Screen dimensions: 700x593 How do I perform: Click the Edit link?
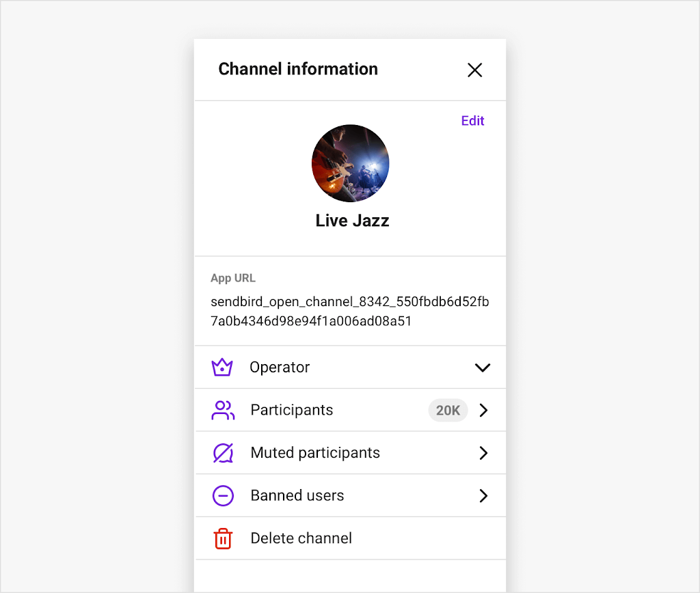click(x=472, y=121)
